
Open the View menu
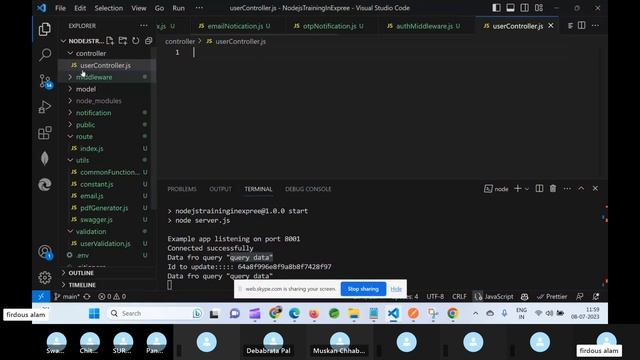click(139, 8)
